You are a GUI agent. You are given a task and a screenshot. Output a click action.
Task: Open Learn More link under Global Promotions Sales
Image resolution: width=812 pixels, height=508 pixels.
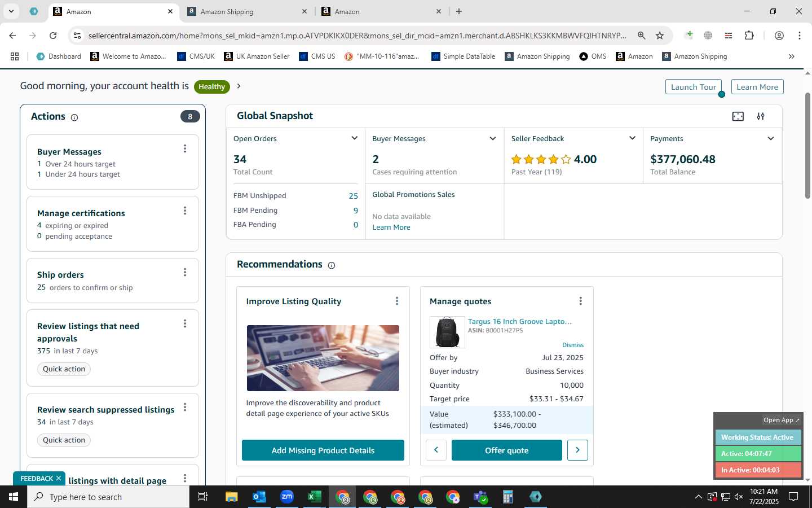click(x=391, y=227)
